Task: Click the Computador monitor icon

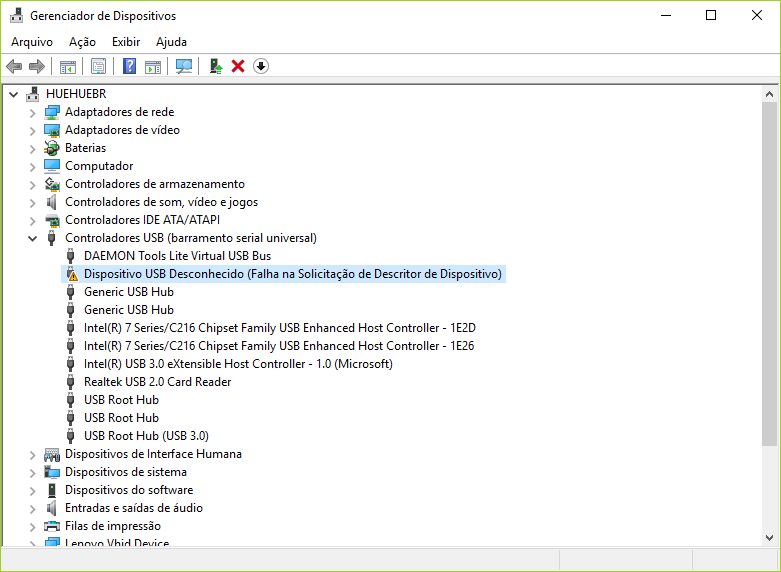Action: point(52,166)
